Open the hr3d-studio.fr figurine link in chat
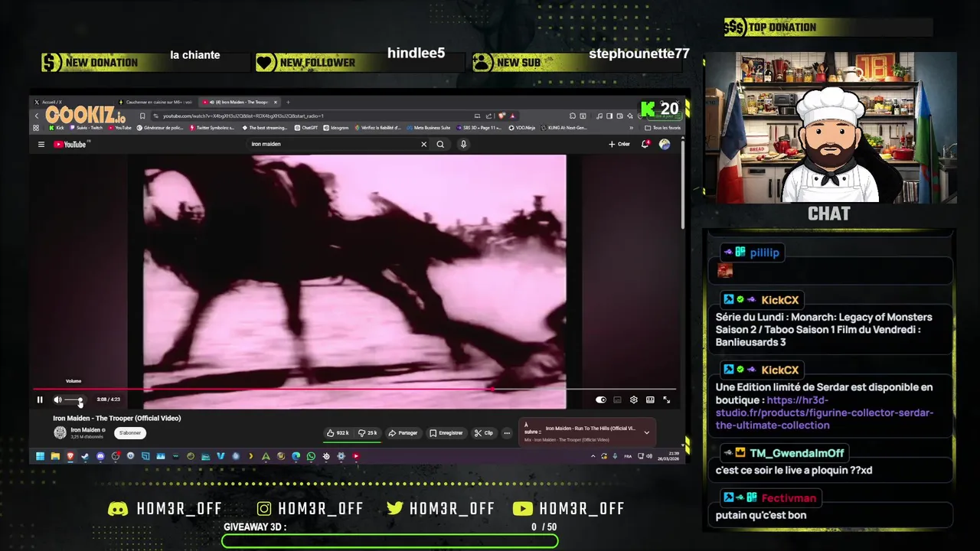The height and width of the screenshot is (551, 980). [x=825, y=412]
